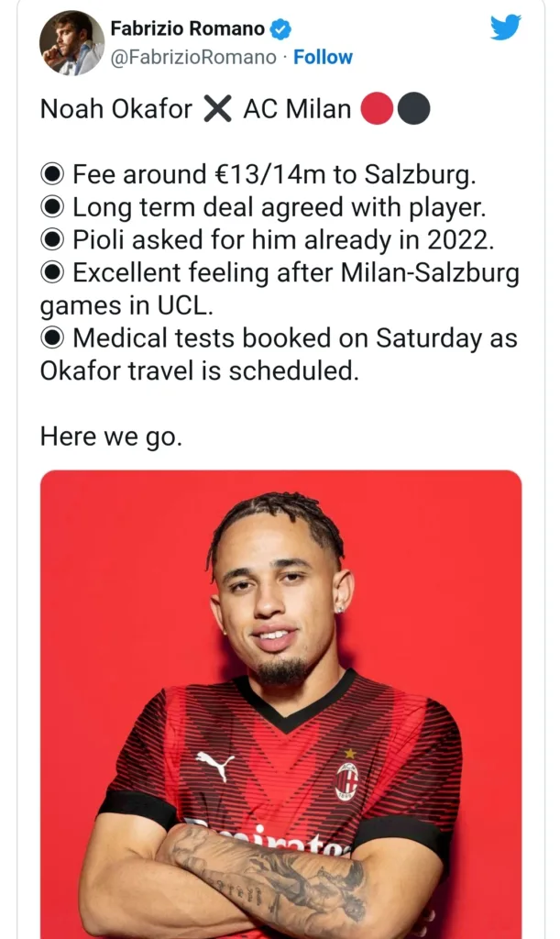Select the bullet next to 'Excellent feeling after'
Viewport: 560px width, 939px height.
point(52,273)
